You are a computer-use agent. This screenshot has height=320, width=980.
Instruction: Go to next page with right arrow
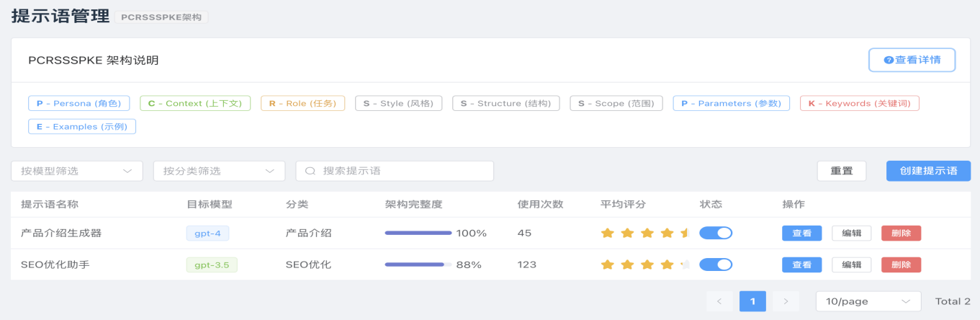786,301
